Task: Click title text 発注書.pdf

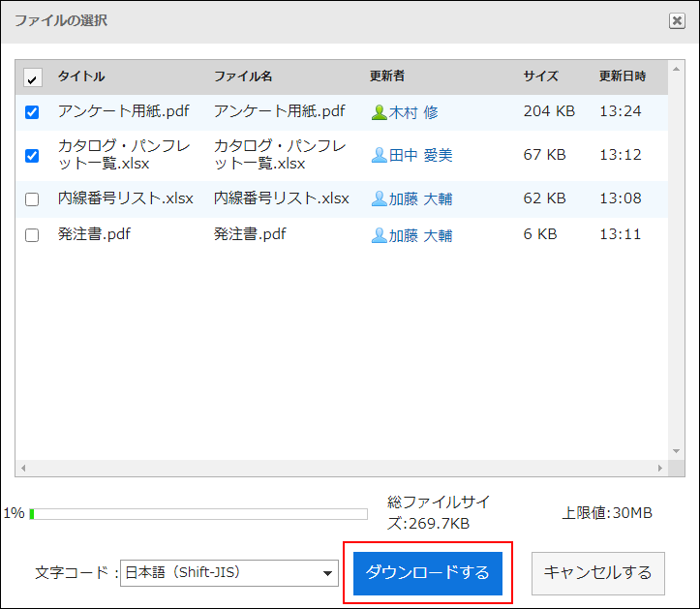Action: (x=94, y=234)
